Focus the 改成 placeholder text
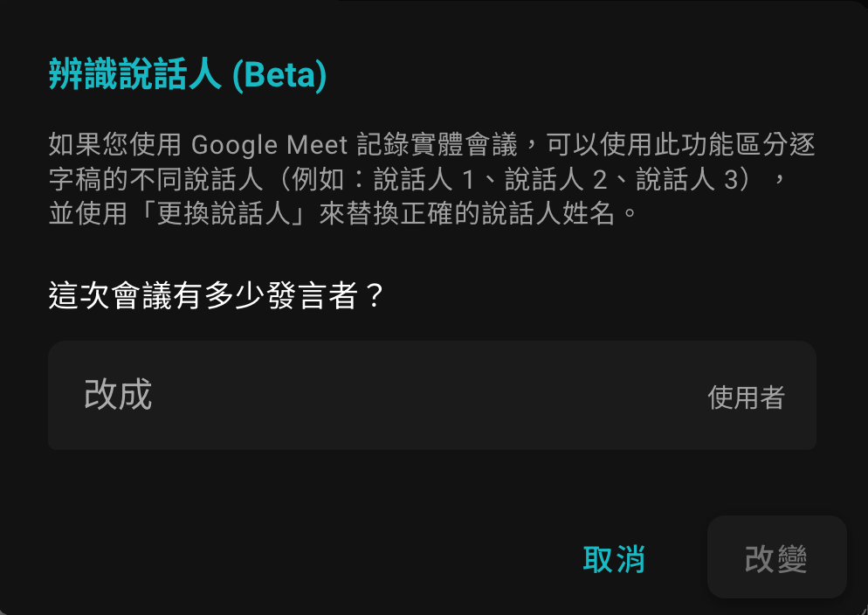 118,395
